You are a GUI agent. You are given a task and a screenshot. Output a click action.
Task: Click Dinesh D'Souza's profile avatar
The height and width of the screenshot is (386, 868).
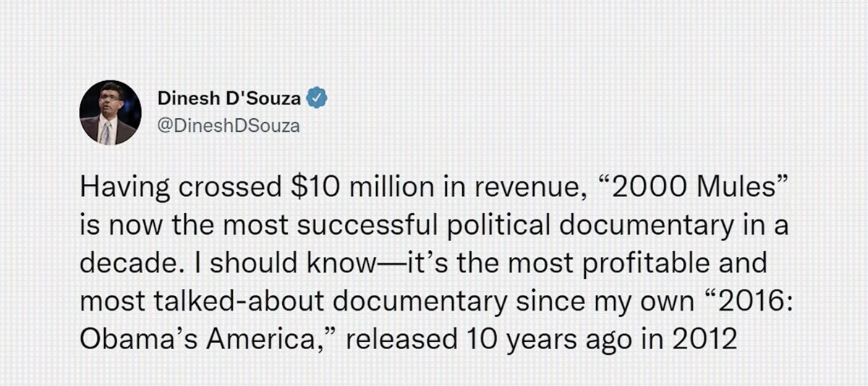[110, 112]
